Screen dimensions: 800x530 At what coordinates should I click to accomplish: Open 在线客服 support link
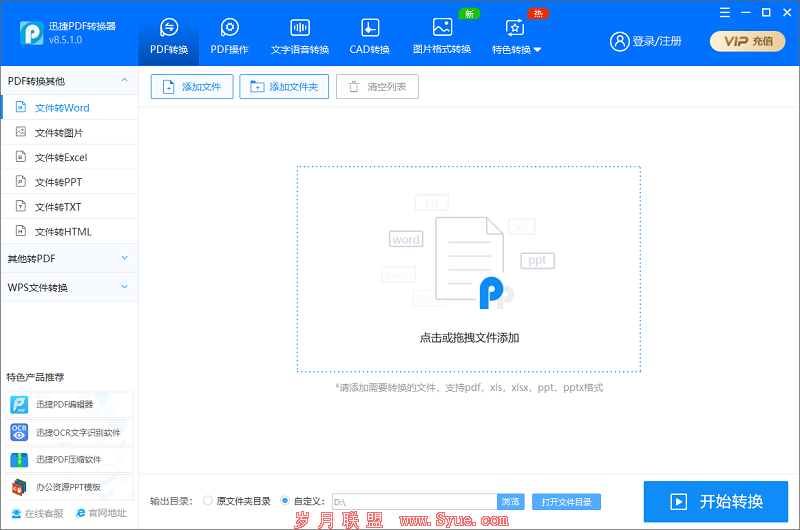point(38,513)
